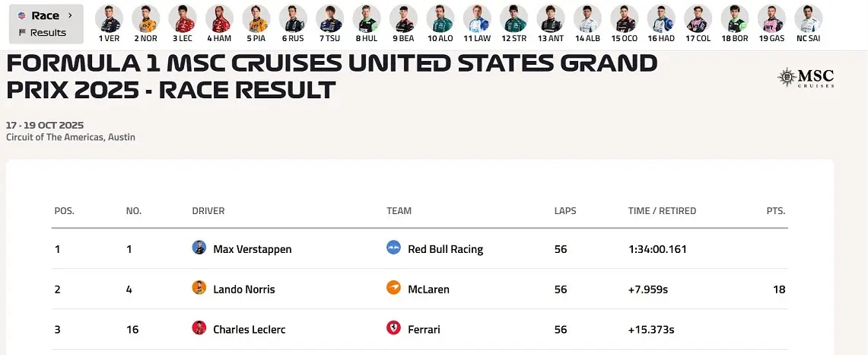The width and height of the screenshot is (868, 355).
Task: Click the PTS. column header
Action: [775, 211]
